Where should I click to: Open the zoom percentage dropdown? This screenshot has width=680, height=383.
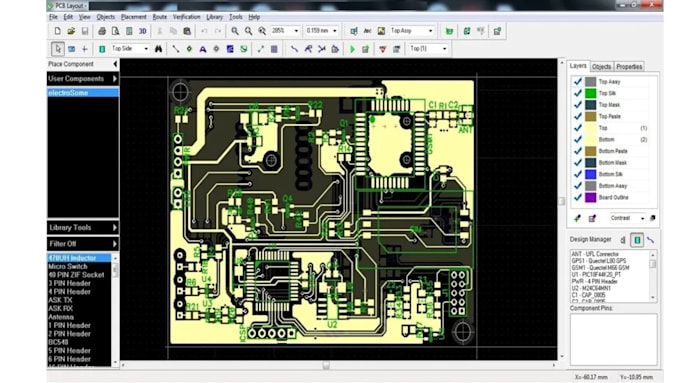(x=296, y=31)
